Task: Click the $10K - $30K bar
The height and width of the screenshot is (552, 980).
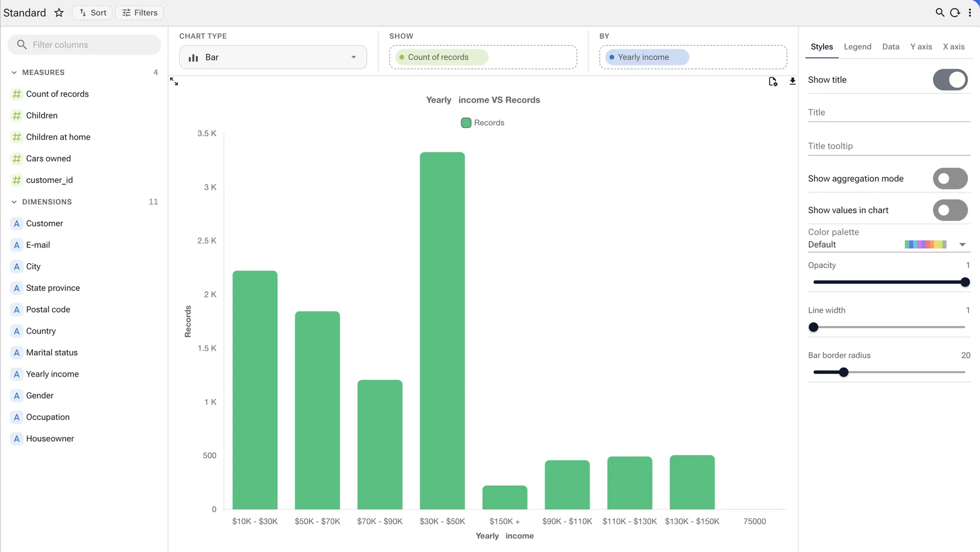Action: pyautogui.click(x=255, y=390)
